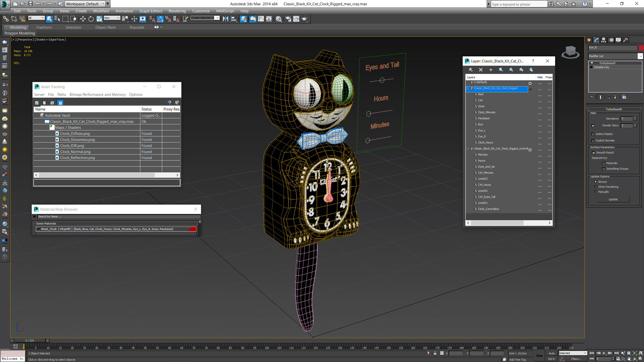Screen dimensions: 644x362
Task: Select Manually update option
Action: pos(596,192)
